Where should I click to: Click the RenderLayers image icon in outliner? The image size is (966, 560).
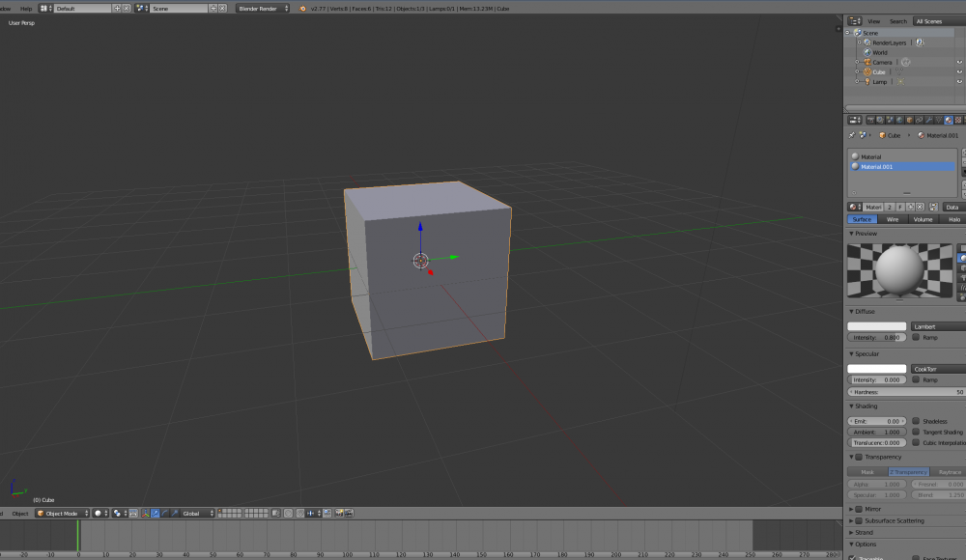pyautogui.click(x=920, y=42)
